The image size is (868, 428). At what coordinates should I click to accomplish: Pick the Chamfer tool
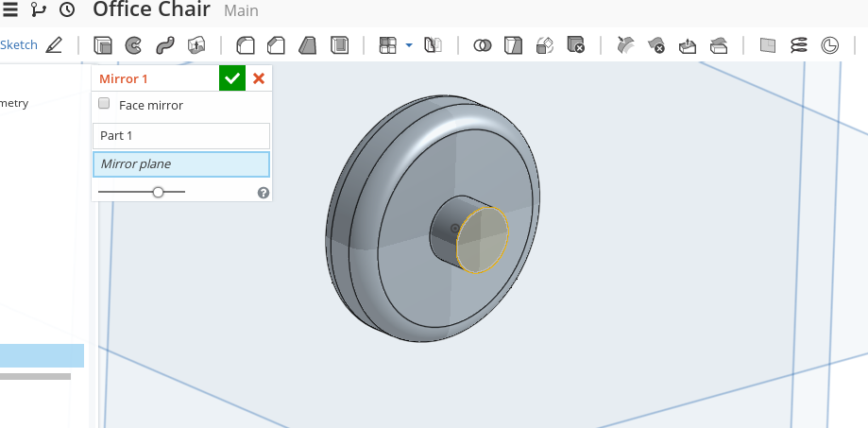tap(276, 45)
